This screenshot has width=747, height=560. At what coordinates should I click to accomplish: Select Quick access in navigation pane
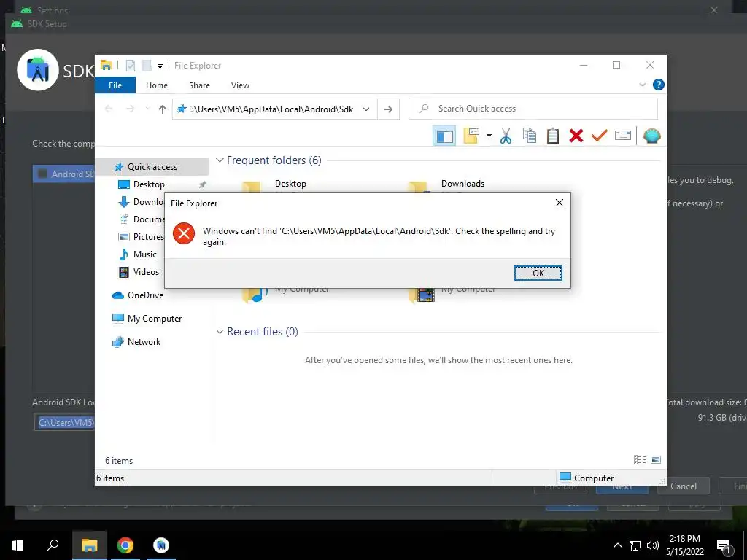pyautogui.click(x=152, y=167)
